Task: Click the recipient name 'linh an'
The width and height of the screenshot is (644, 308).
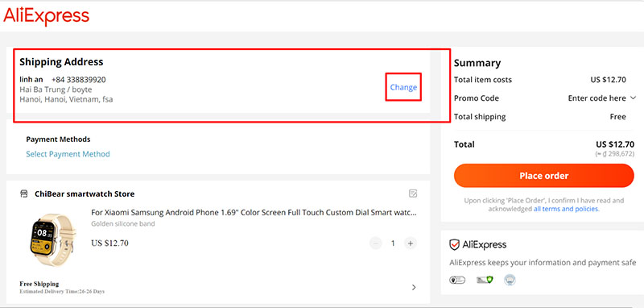Action: point(31,79)
